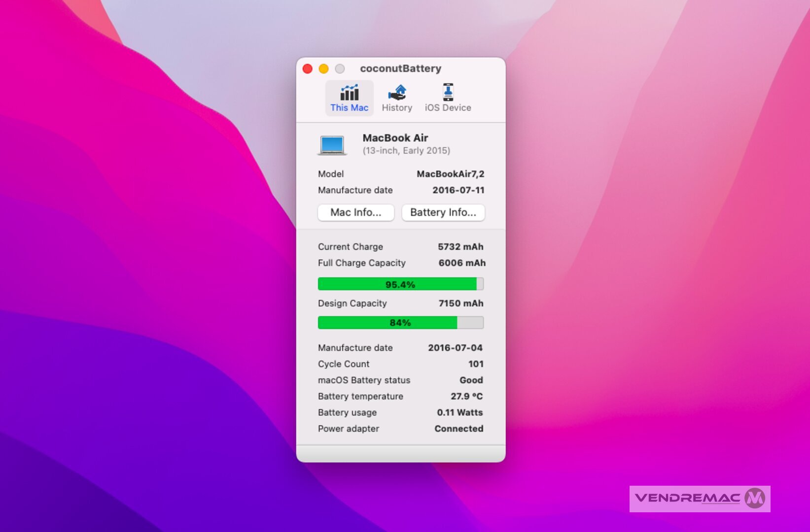This screenshot has width=810, height=532.
Task: Minimize coconutBattery with the yellow button
Action: tap(323, 68)
